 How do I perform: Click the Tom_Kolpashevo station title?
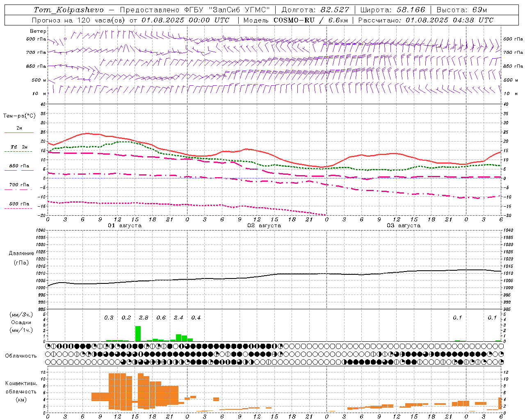[x=68, y=10]
